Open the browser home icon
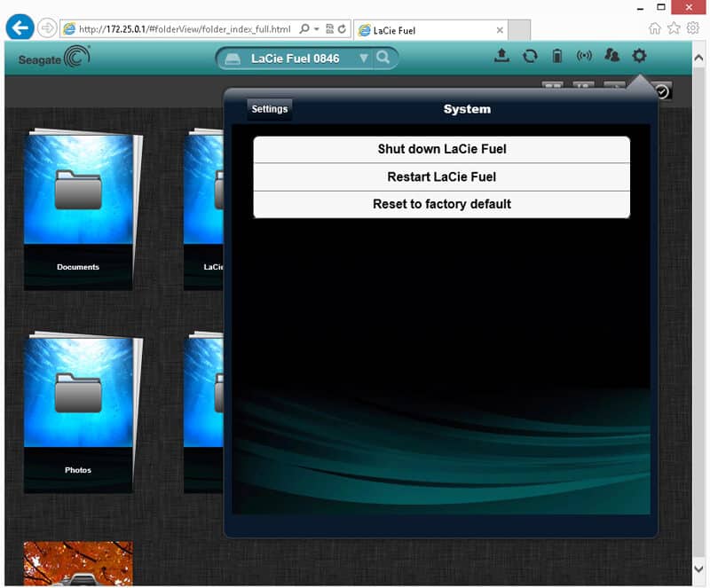This screenshot has width=710, height=588. (655, 28)
